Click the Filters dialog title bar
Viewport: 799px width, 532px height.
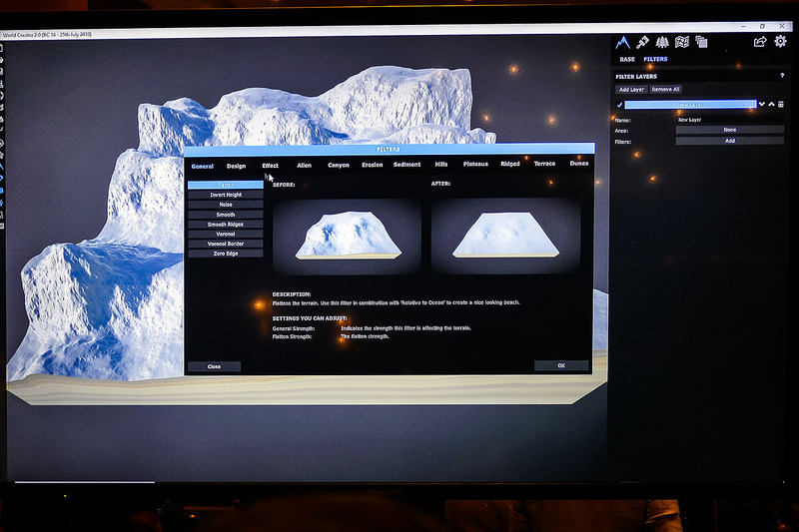click(389, 149)
